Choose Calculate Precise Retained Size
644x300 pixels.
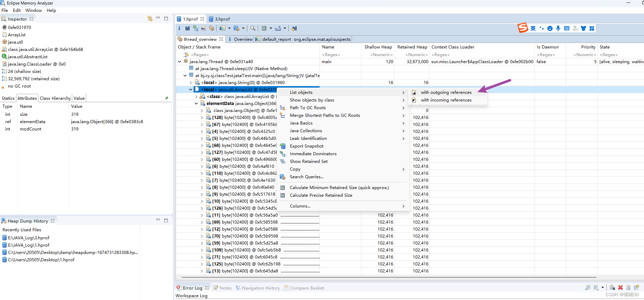(321, 195)
